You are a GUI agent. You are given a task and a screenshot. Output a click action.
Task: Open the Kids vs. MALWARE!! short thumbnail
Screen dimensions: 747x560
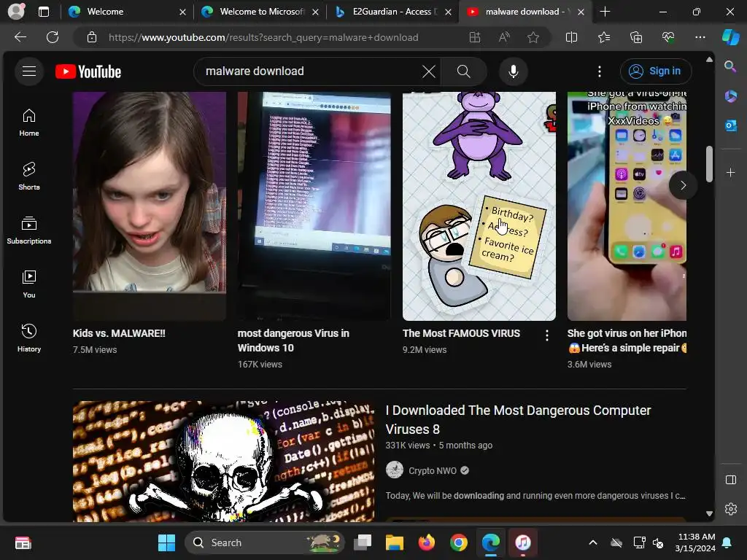point(149,206)
